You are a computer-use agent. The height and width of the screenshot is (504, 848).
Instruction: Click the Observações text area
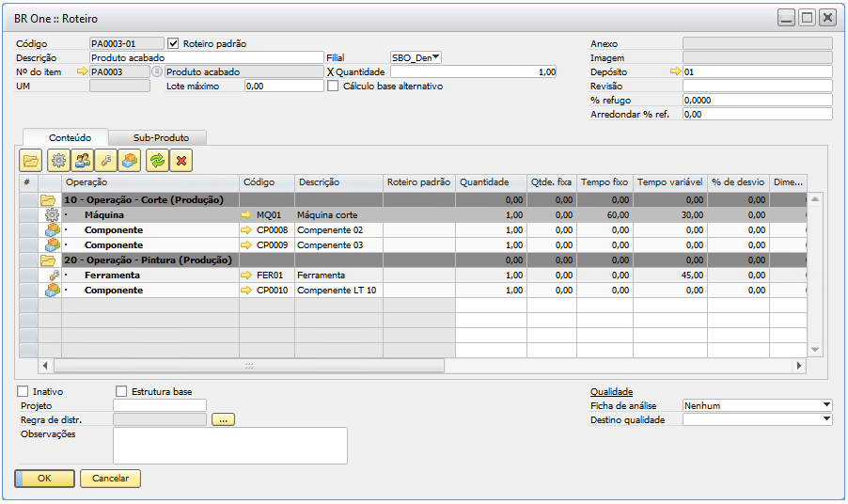tap(230, 446)
